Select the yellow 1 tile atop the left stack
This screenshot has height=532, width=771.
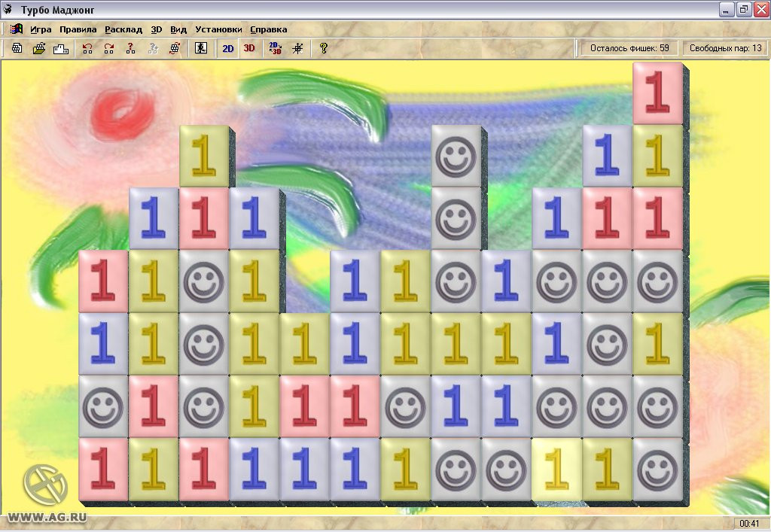click(204, 157)
